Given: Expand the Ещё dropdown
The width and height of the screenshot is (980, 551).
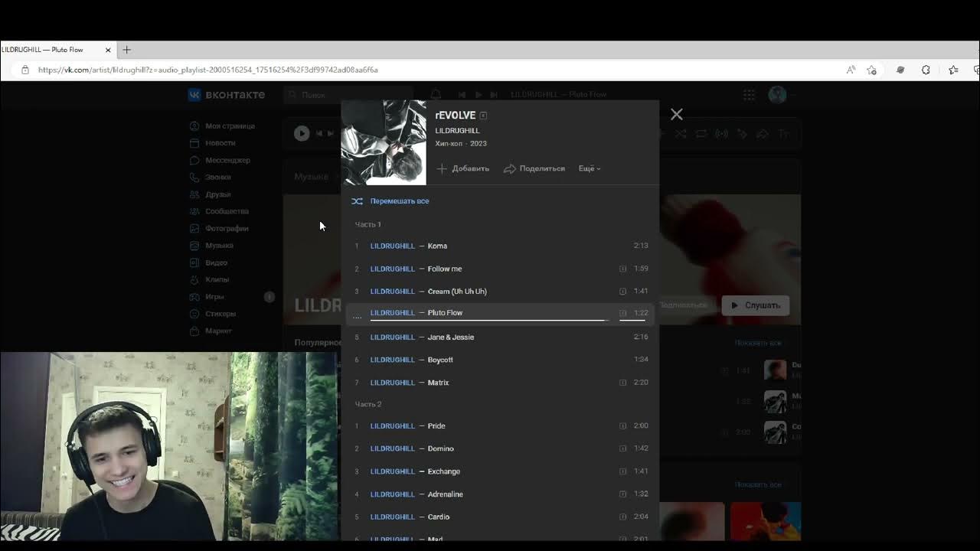Looking at the screenshot, I should click(590, 168).
